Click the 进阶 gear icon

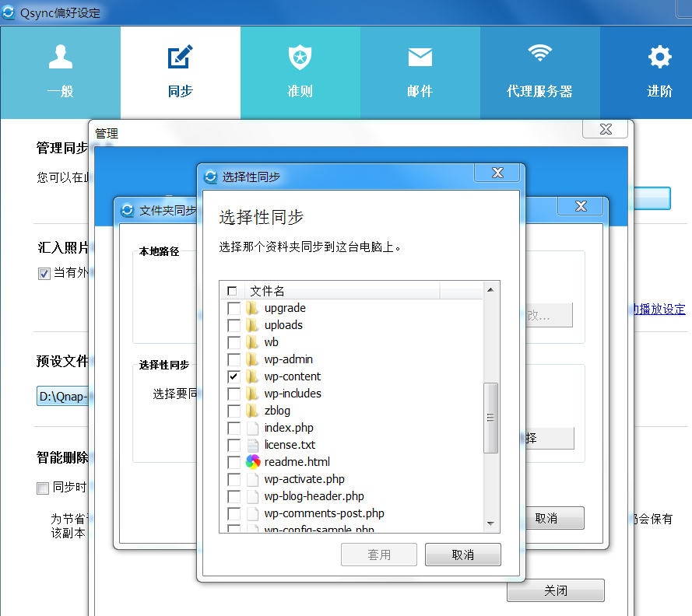click(659, 55)
